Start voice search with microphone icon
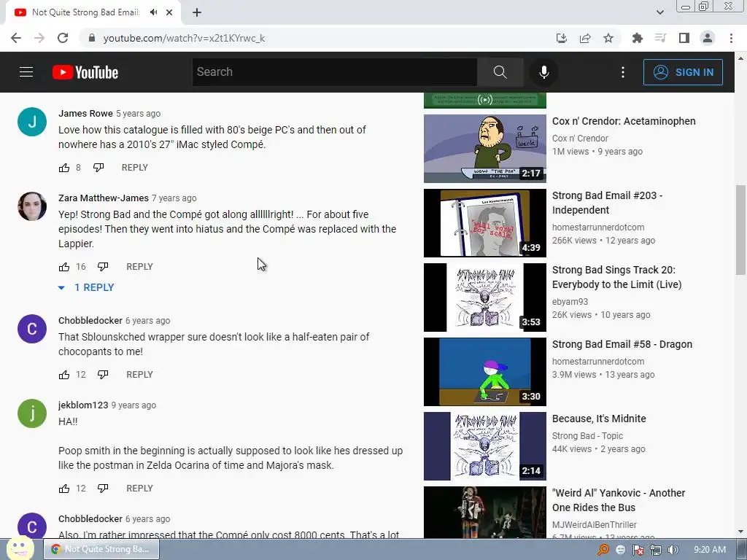Screen dimensions: 747x560 (543, 72)
